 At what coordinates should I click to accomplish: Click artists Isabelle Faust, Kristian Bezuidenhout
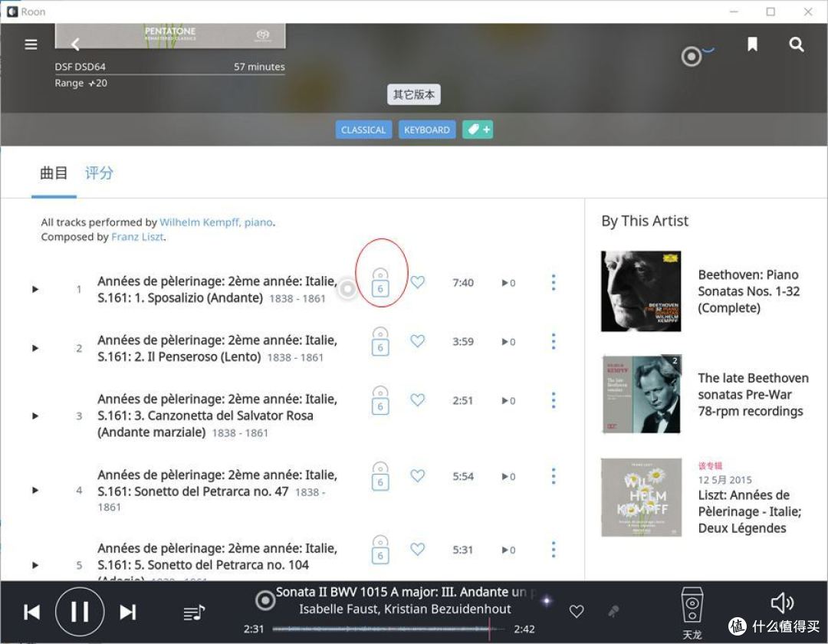(405, 609)
